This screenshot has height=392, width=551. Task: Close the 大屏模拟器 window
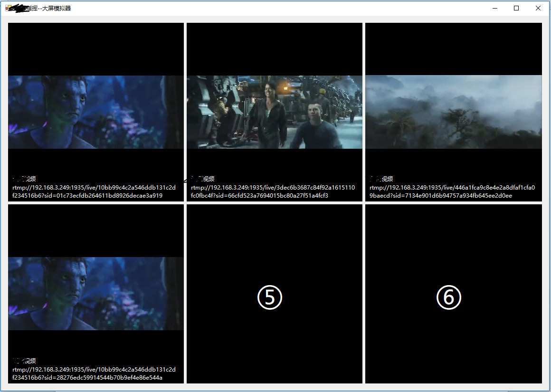tap(538, 8)
